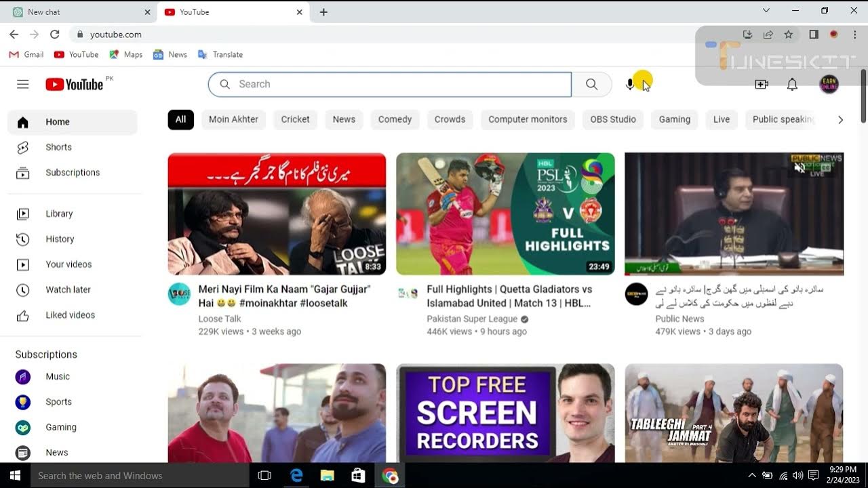Viewport: 868px width, 488px height.
Task: Share this page from address bar
Action: click(x=768, y=35)
